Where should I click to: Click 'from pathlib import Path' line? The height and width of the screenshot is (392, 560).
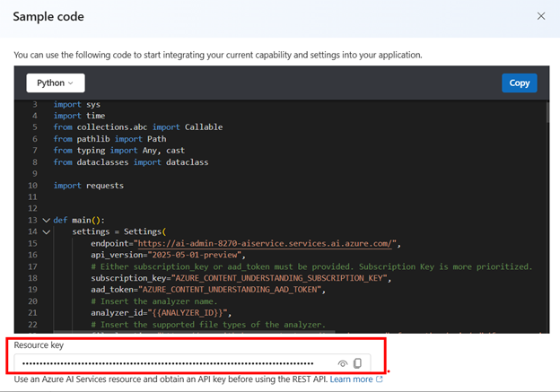110,139
